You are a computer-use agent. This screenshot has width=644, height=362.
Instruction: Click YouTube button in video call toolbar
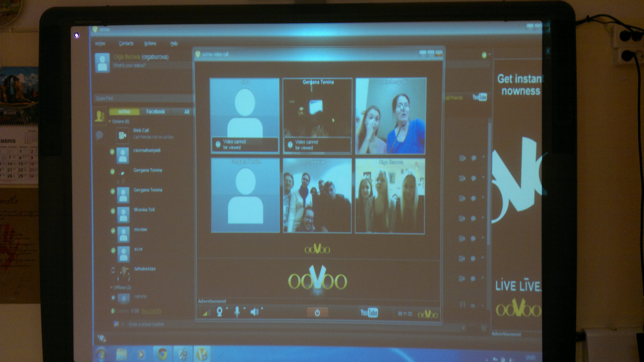tap(369, 313)
